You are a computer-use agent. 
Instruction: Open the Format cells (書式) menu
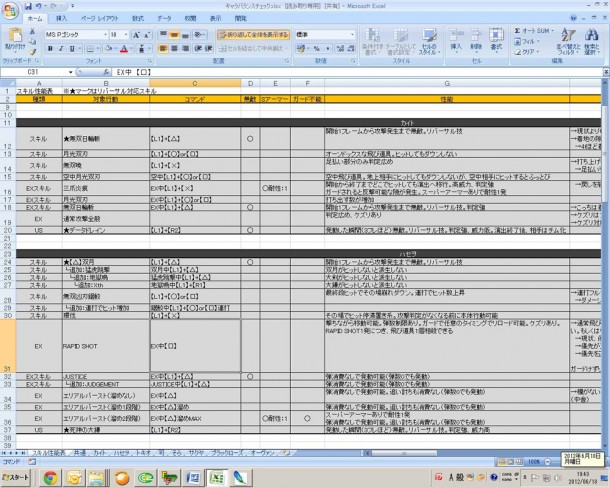coord(496,40)
